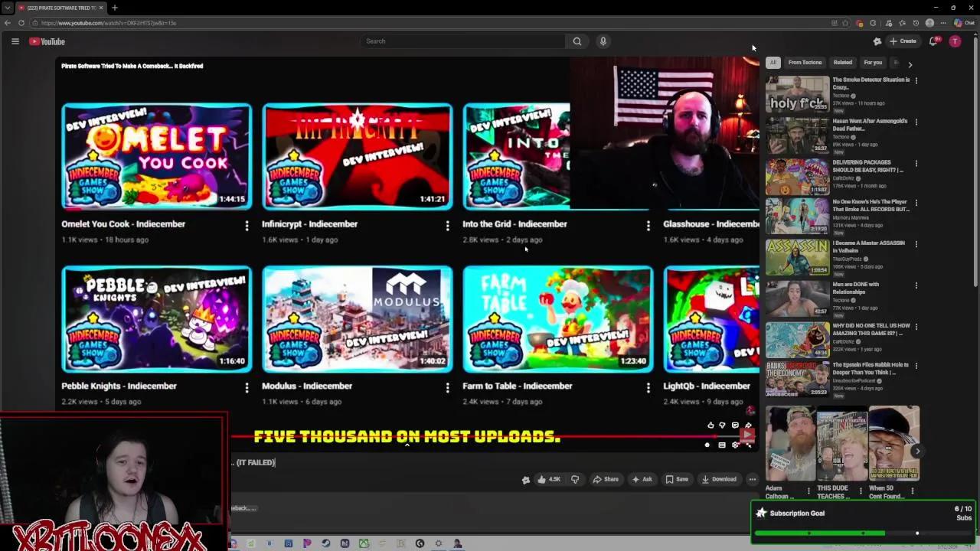Toggle fullscreen in the player
Viewport: 980px width, 551px height.
point(749,445)
